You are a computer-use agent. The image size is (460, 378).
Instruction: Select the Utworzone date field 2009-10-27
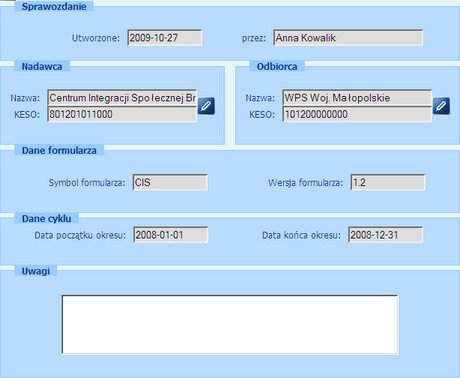(x=165, y=38)
